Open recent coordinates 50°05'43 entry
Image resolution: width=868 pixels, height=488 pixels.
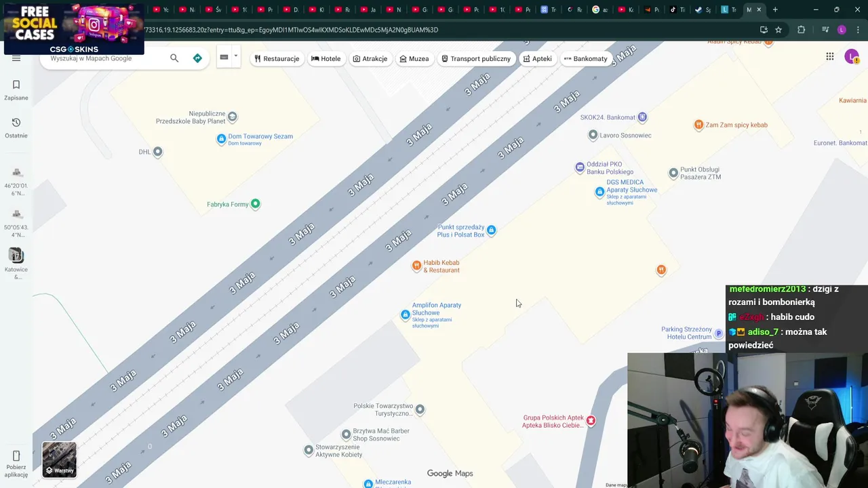coord(16,224)
